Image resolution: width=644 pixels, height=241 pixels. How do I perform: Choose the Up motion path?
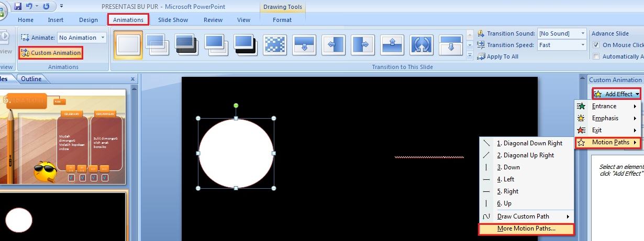click(x=527, y=203)
